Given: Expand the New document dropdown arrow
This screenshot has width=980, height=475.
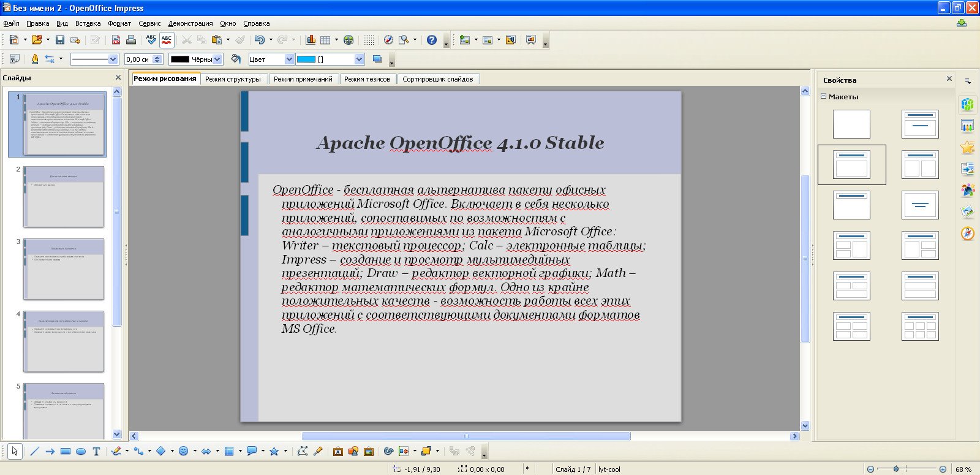Looking at the screenshot, I should 25,40.
